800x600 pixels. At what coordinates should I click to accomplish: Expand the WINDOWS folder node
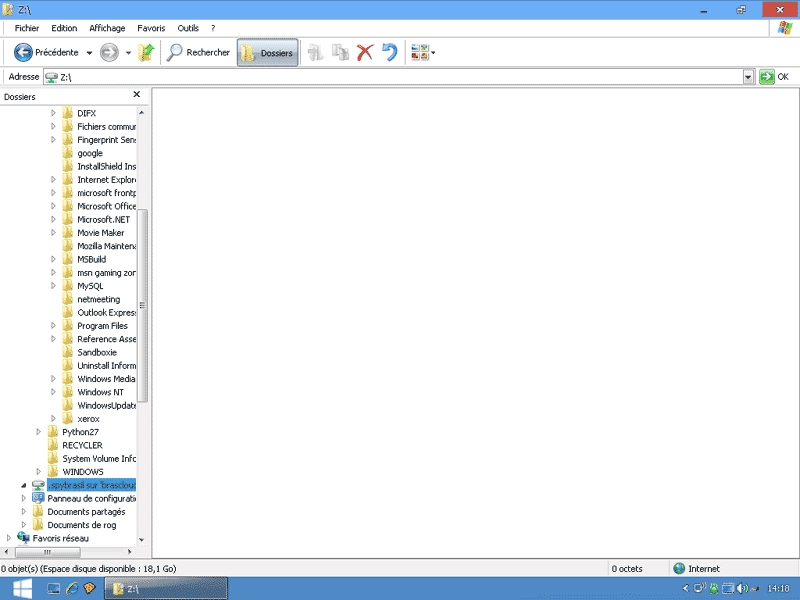38,471
